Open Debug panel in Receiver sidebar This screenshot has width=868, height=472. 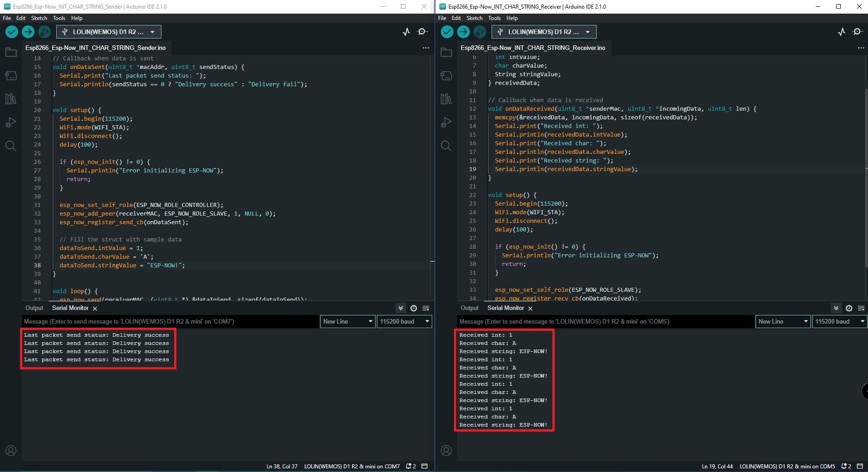446,123
